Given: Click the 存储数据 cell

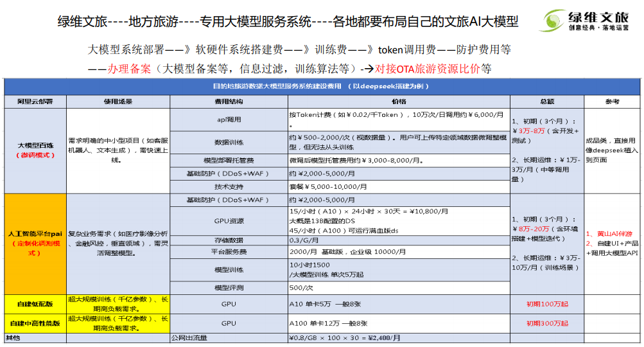Looking at the screenshot, I should 229,240.
